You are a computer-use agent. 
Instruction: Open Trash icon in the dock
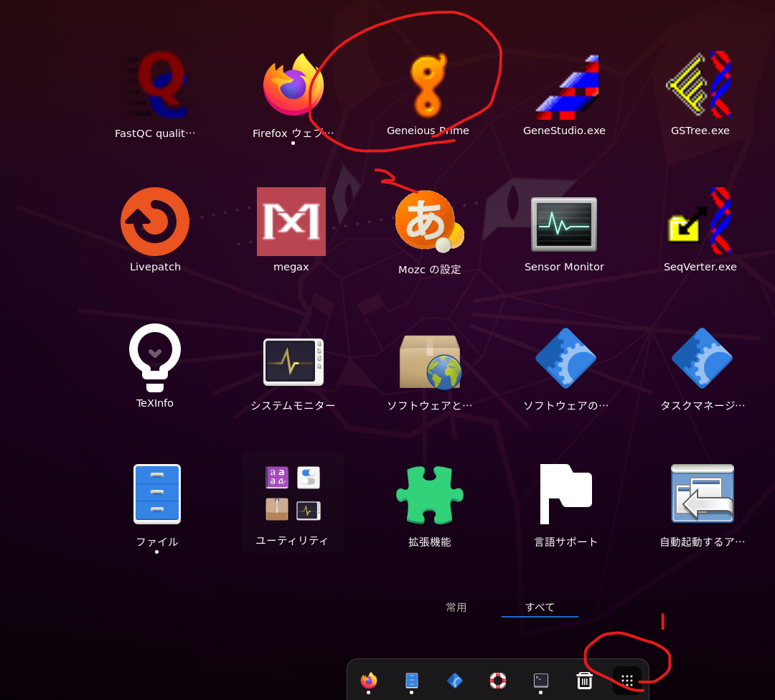[584, 680]
